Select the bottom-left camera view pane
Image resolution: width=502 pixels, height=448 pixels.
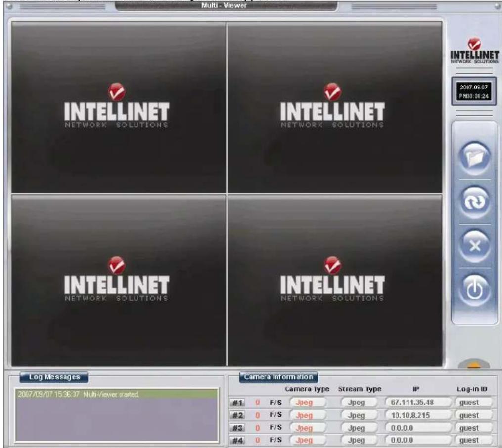(x=119, y=281)
